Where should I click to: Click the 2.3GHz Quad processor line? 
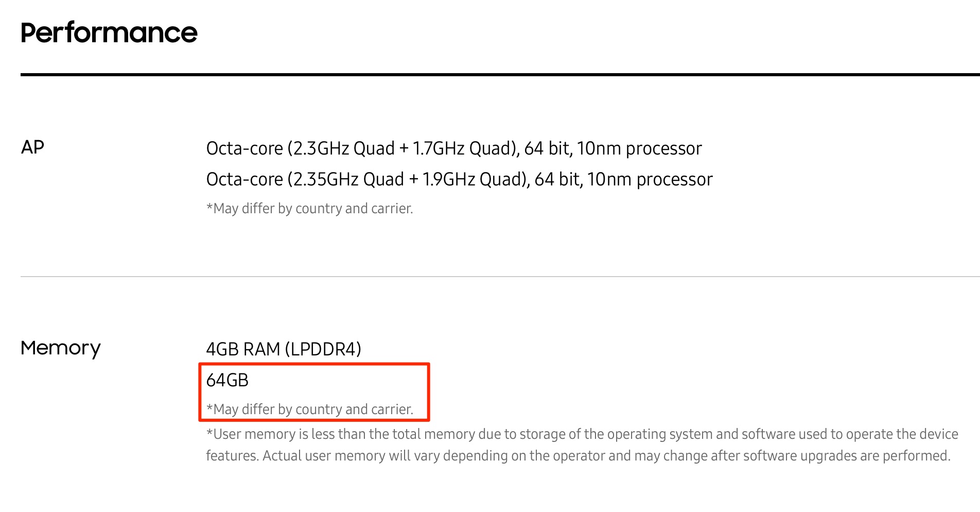(453, 148)
